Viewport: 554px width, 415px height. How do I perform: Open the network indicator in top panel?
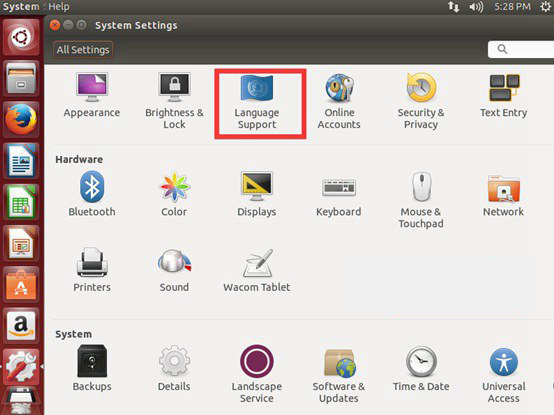pyautogui.click(x=454, y=6)
